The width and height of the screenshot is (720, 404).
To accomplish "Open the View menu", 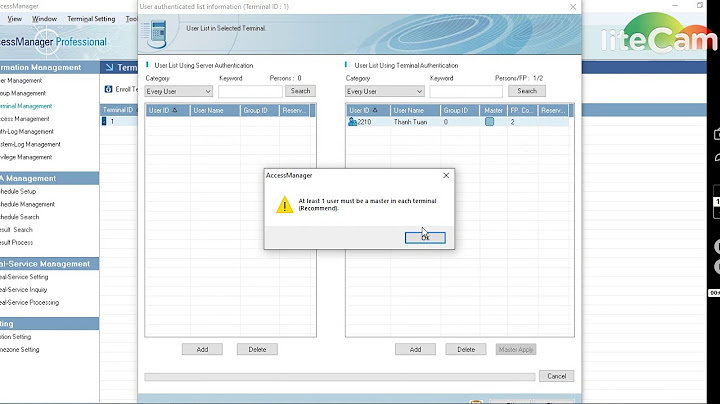I will coord(14,19).
